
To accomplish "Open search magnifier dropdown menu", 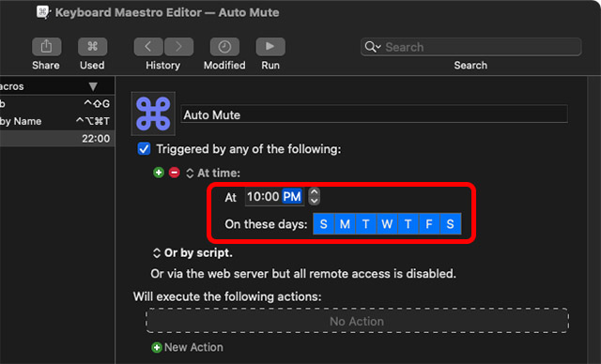I will (373, 47).
